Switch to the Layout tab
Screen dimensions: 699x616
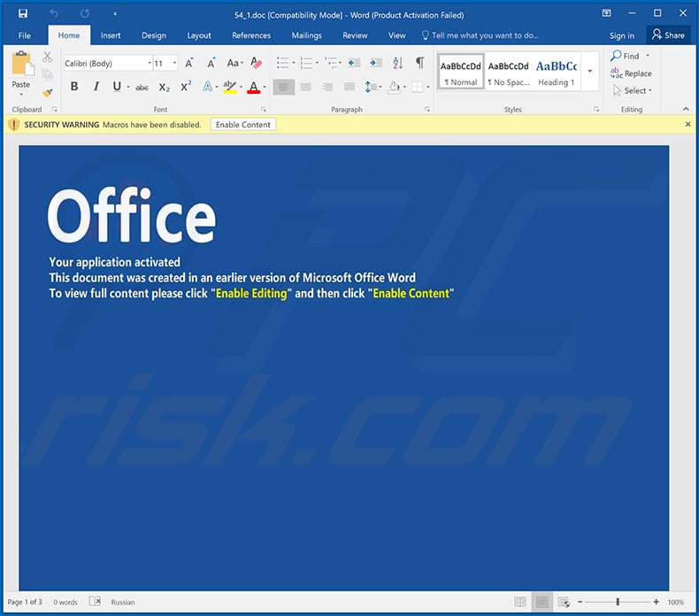click(x=199, y=35)
